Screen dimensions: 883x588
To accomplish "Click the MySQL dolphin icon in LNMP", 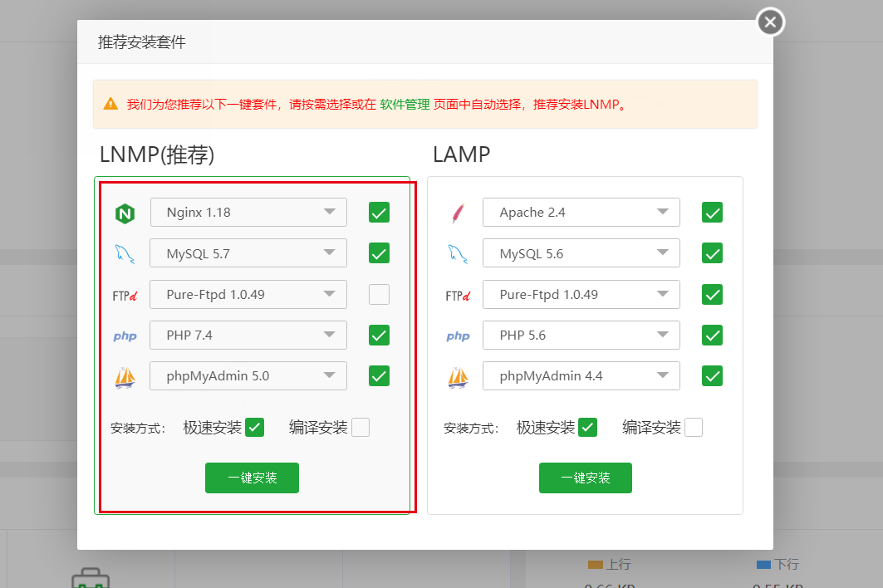I will click(x=125, y=254).
